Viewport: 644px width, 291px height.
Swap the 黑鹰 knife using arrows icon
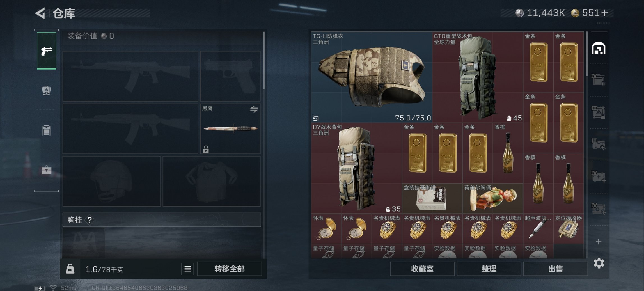pyautogui.click(x=254, y=109)
